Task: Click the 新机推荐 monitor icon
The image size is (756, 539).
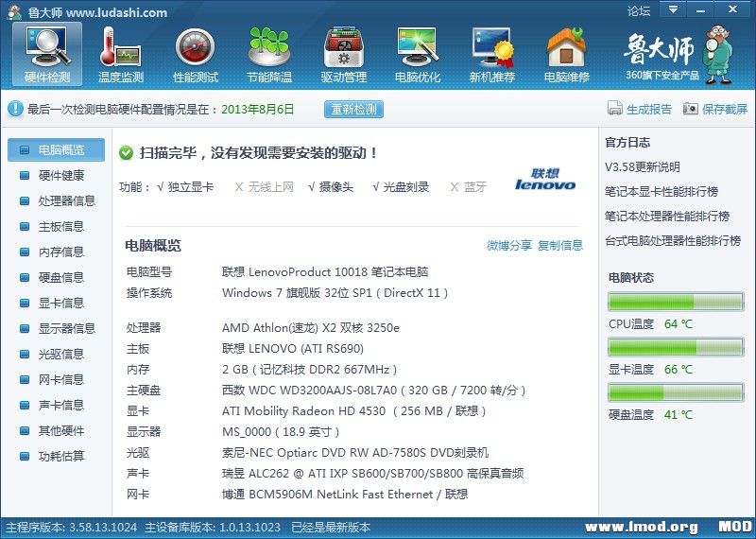Action: [492, 53]
